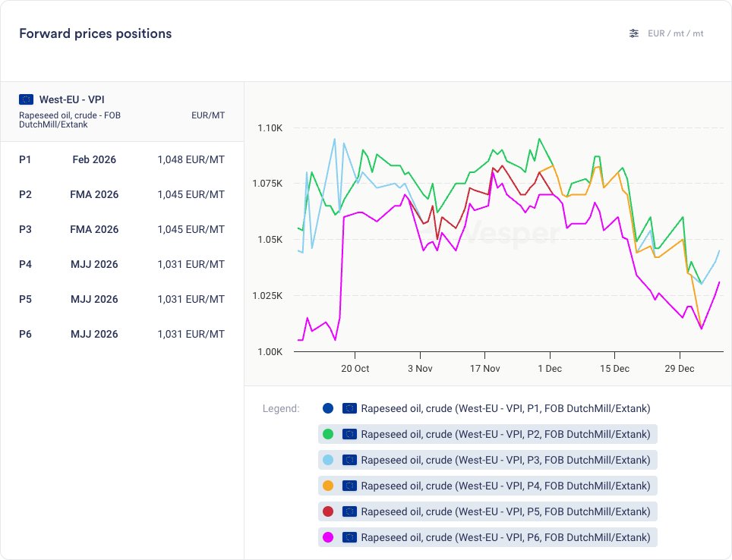The width and height of the screenshot is (732, 560).
Task: Toggle the P2 rapeseed oil series in legend
Action: 505,434
